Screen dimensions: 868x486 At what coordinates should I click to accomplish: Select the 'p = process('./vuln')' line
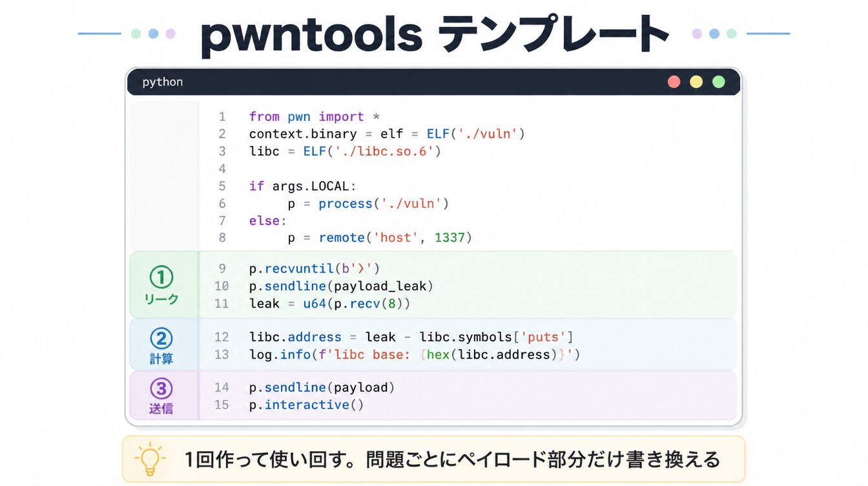coord(368,204)
